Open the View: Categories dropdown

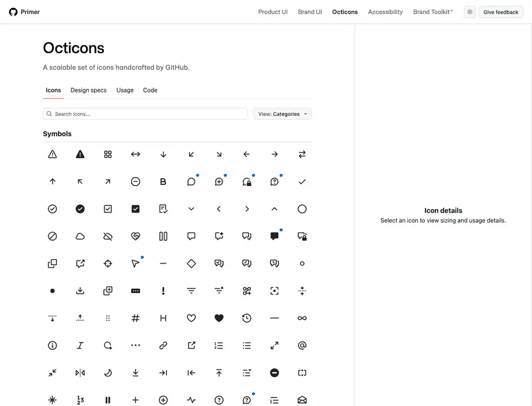click(282, 114)
